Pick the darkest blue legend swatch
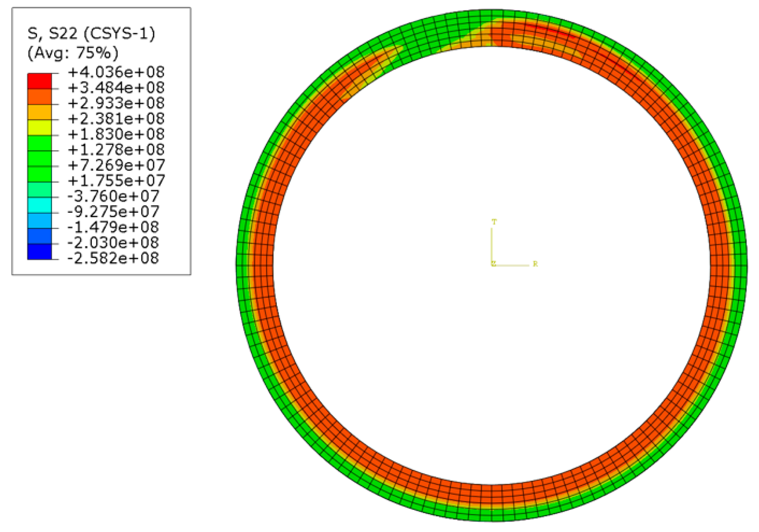The width and height of the screenshot is (759, 532). click(39, 251)
